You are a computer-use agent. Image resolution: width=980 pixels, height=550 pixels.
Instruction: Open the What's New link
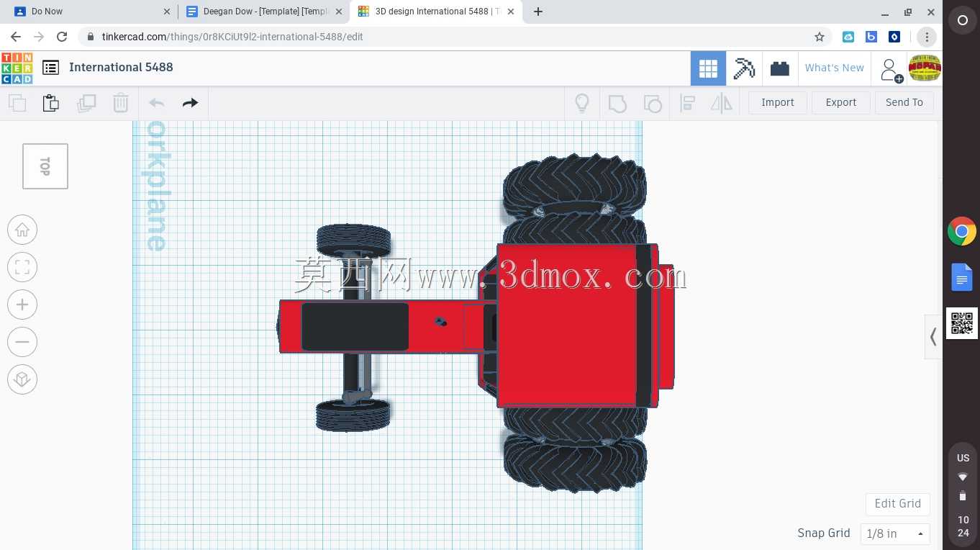tap(835, 68)
